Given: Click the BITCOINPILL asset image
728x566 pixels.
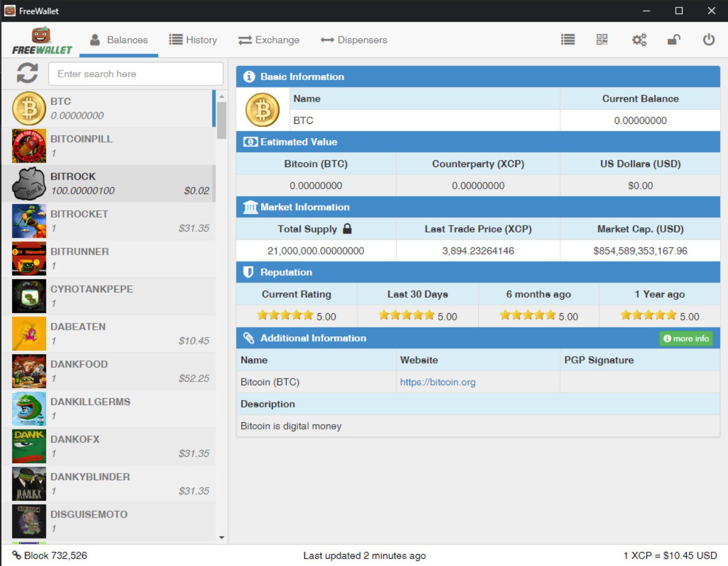Looking at the screenshot, I should pyautogui.click(x=29, y=146).
